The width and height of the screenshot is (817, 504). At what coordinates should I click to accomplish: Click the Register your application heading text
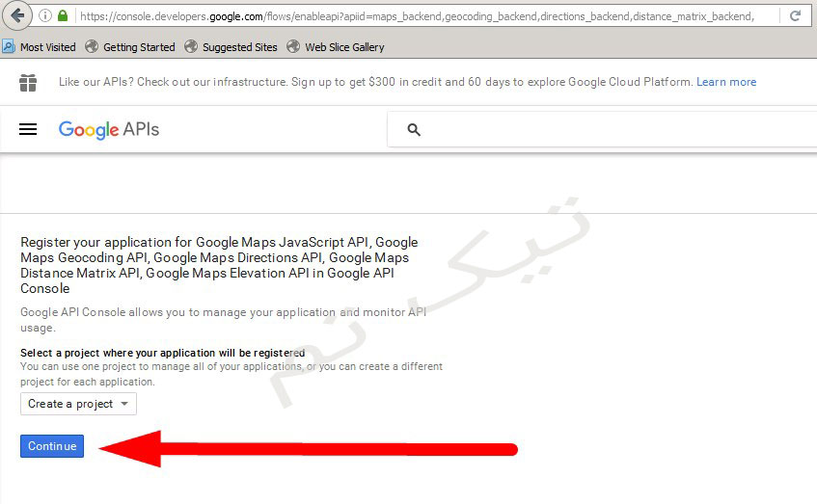219,265
